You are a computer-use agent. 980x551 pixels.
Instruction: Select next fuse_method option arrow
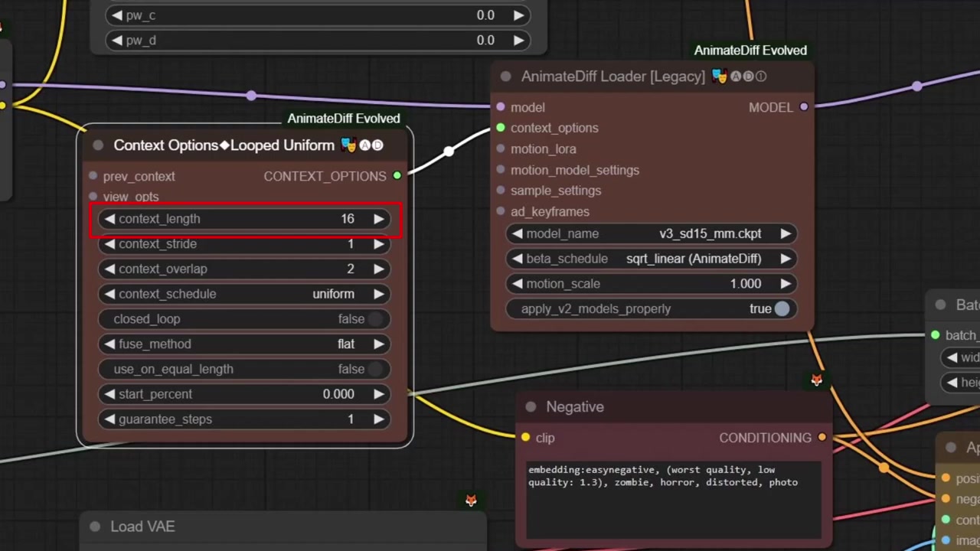[x=378, y=344]
